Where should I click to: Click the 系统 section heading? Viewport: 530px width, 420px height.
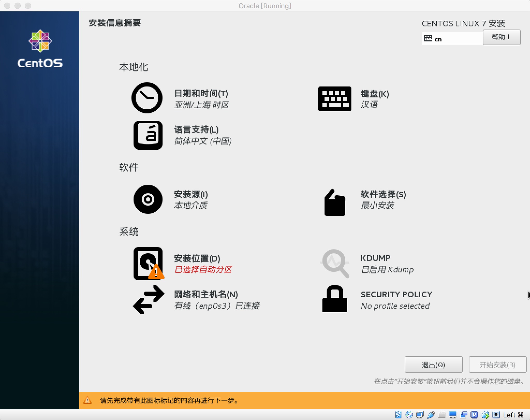coord(129,231)
